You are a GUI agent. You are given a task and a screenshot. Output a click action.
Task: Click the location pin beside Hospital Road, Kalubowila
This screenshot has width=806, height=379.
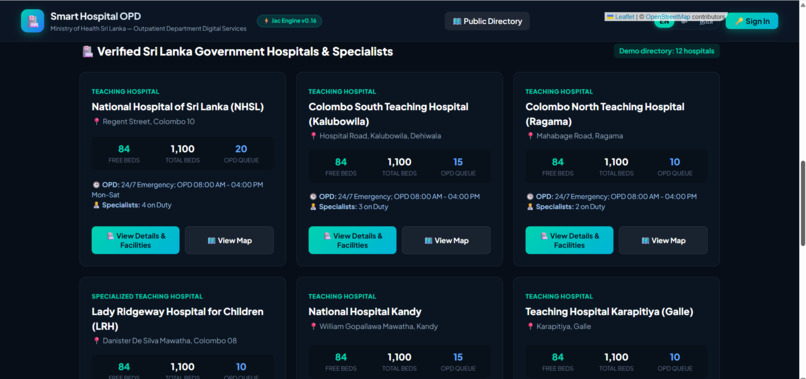click(x=313, y=136)
